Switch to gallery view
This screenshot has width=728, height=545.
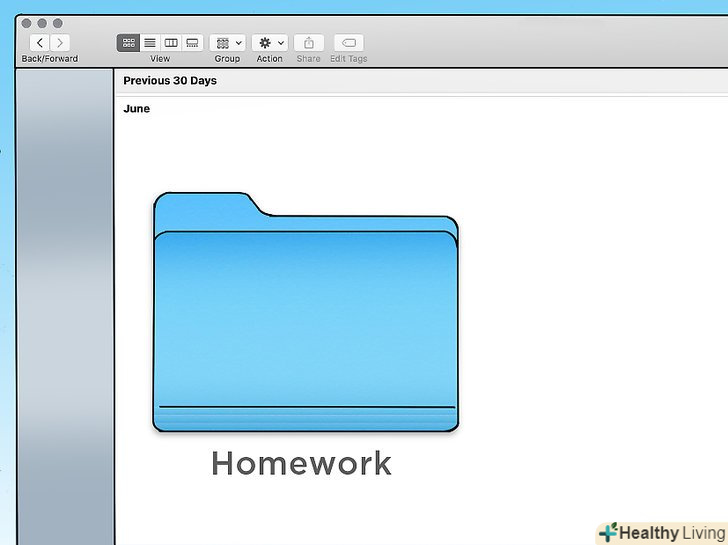[192, 43]
